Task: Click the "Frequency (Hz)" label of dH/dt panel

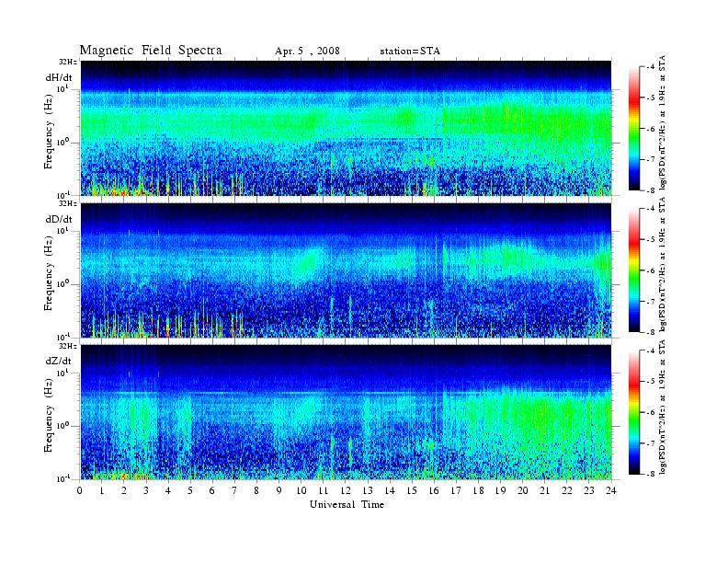Action: (49, 132)
